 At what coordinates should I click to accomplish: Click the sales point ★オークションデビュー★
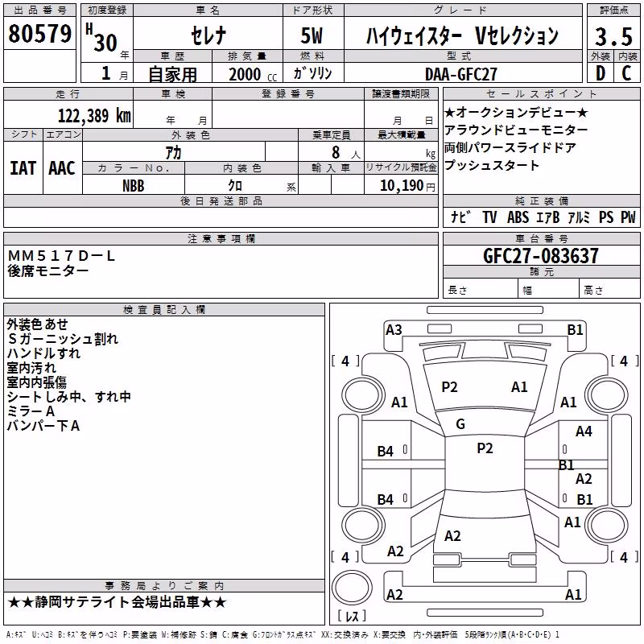[x=516, y=112]
